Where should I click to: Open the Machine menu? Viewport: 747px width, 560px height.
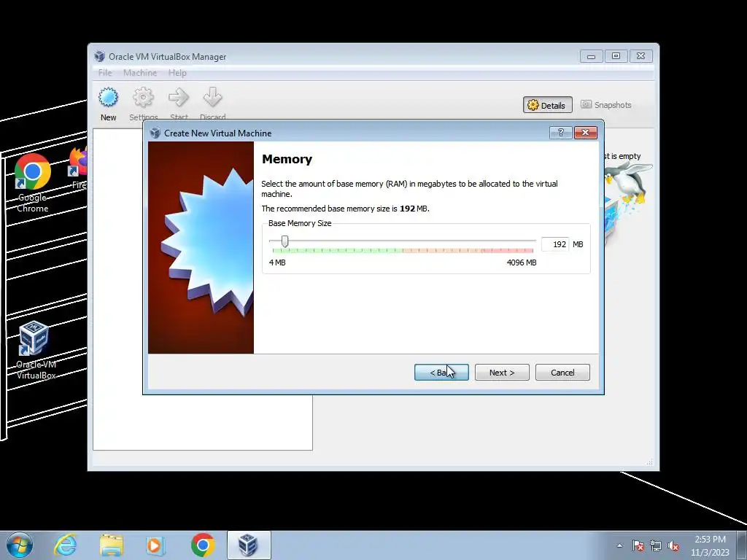coord(140,73)
